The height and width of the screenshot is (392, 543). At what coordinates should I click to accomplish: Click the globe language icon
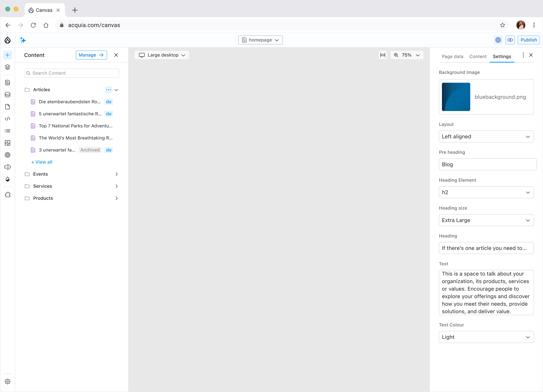pos(498,40)
